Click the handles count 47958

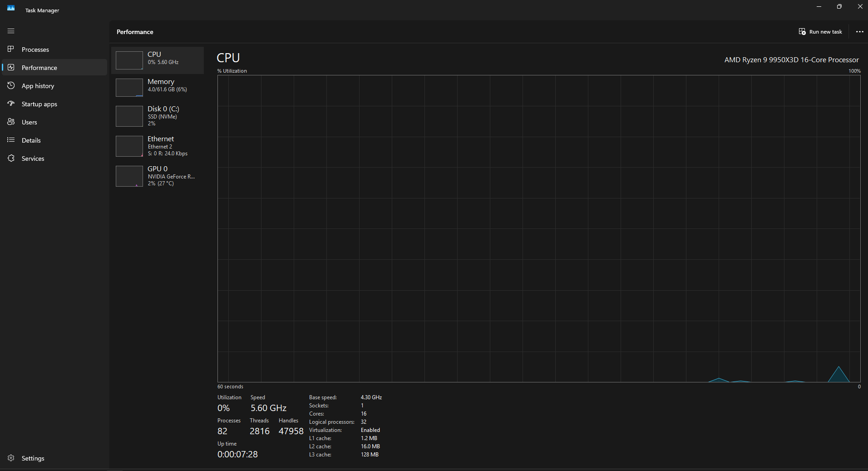tap(291, 431)
